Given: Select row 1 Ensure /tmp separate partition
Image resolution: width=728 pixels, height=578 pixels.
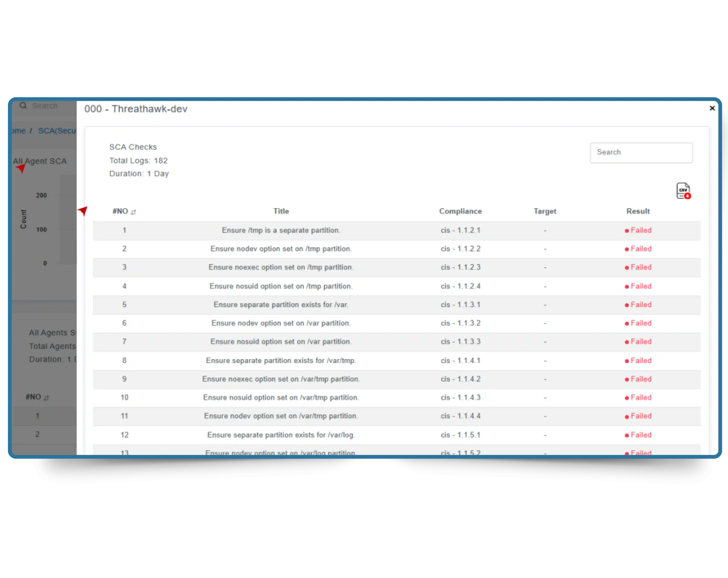Looking at the screenshot, I should (x=281, y=230).
